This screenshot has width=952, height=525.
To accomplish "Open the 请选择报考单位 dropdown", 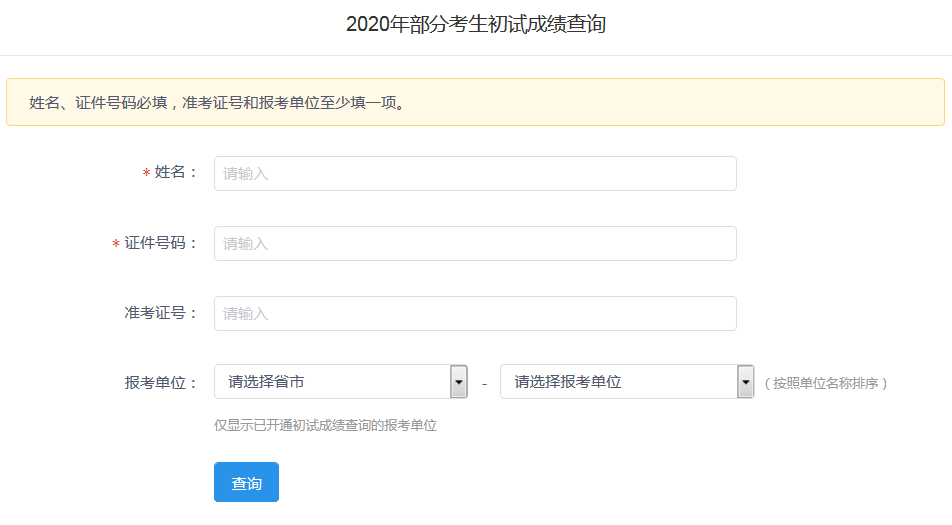I will click(x=619, y=382).
